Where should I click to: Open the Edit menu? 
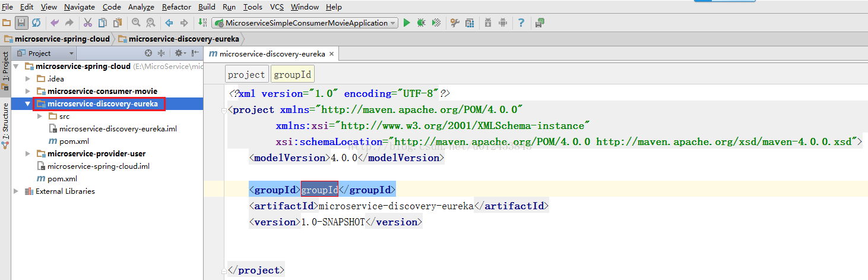tap(27, 7)
